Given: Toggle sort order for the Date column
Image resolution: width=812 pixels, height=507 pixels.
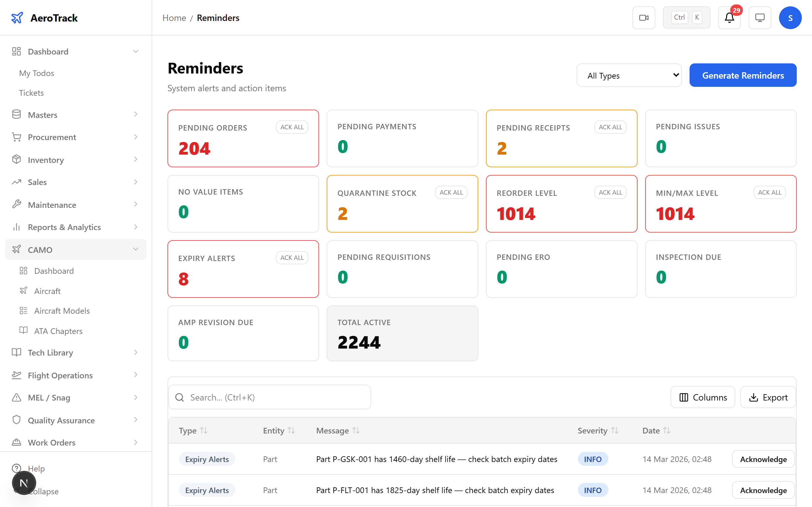Looking at the screenshot, I should [668, 430].
